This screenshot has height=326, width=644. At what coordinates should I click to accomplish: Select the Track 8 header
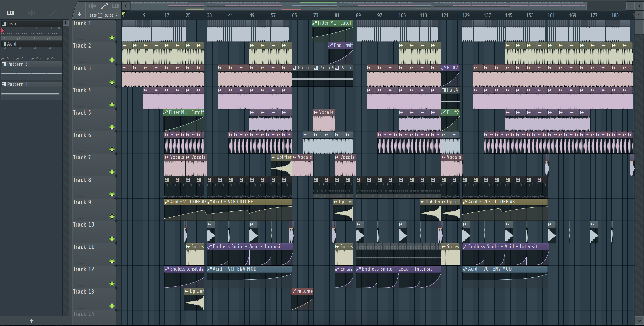coord(94,187)
